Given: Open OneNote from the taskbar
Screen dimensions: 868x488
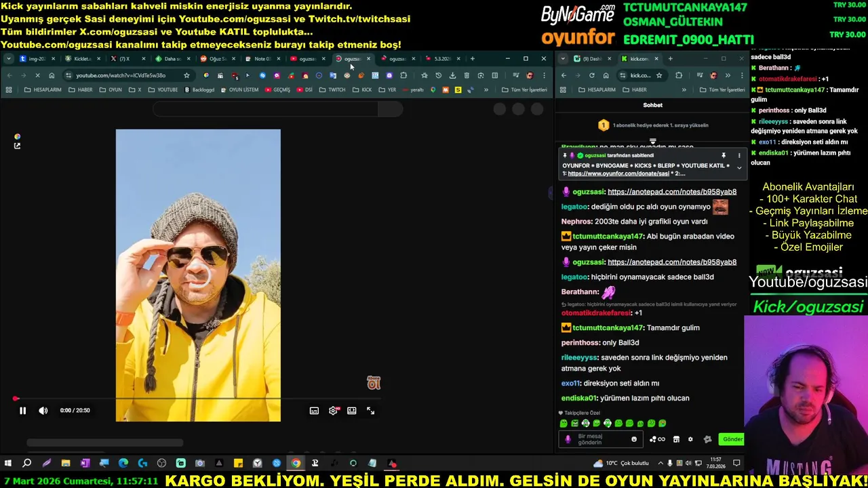Looking at the screenshot, I should point(85,463).
